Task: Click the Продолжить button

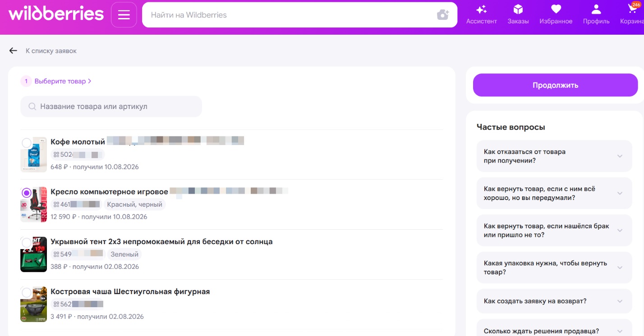Action: click(555, 85)
